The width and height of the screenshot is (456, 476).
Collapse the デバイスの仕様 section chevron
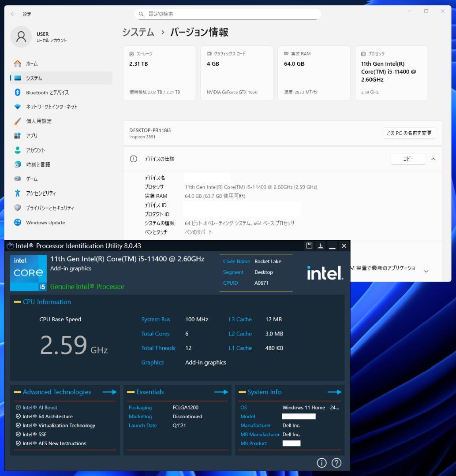[433, 159]
